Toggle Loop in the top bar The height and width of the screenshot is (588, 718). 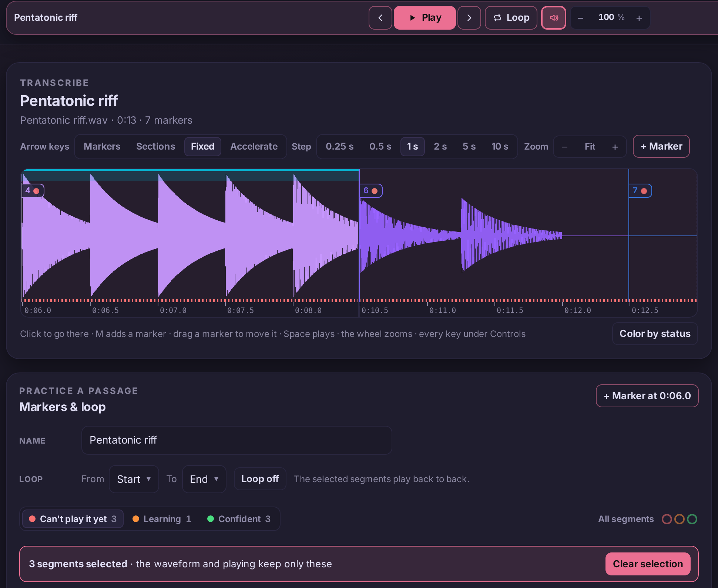(x=511, y=18)
